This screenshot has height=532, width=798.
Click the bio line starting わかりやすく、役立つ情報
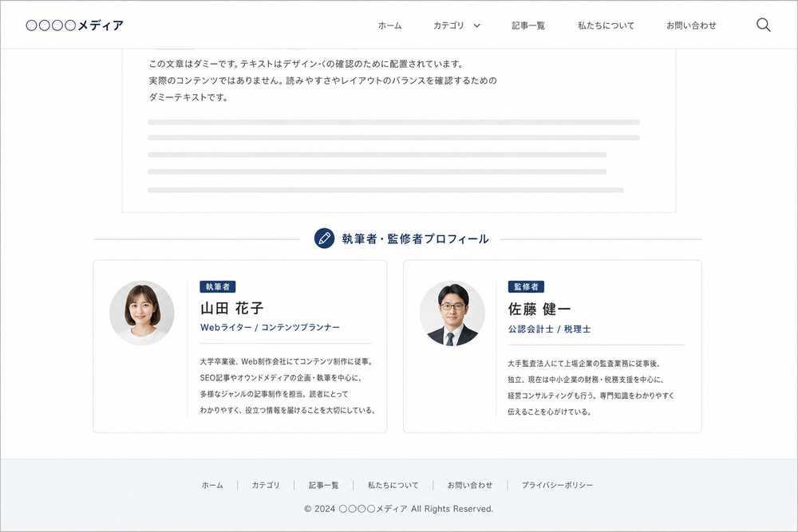287,411
